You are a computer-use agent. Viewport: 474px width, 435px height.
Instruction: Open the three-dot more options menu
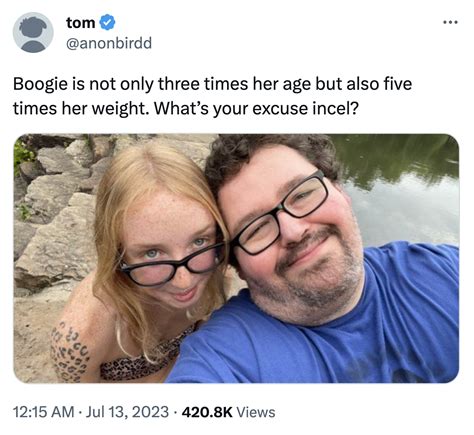(x=451, y=22)
